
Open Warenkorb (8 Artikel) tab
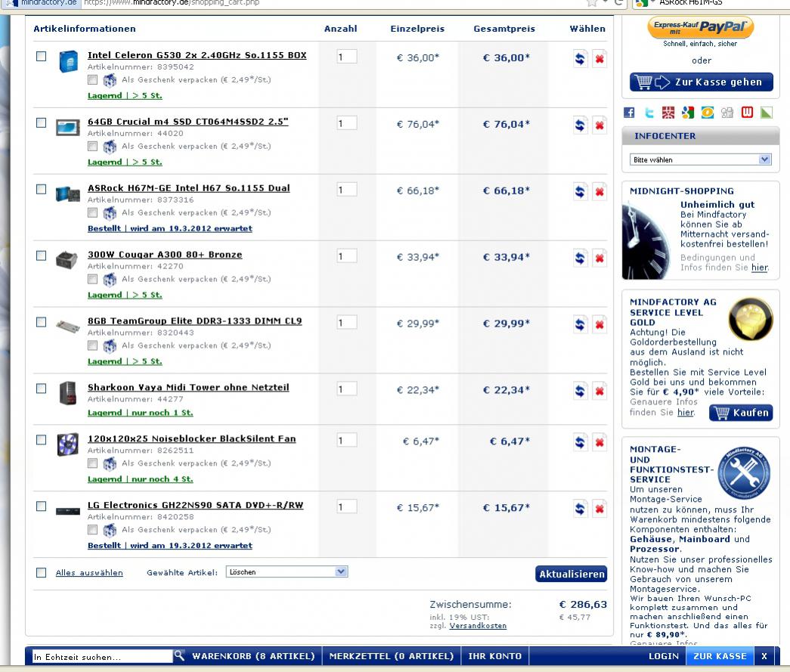253,656
